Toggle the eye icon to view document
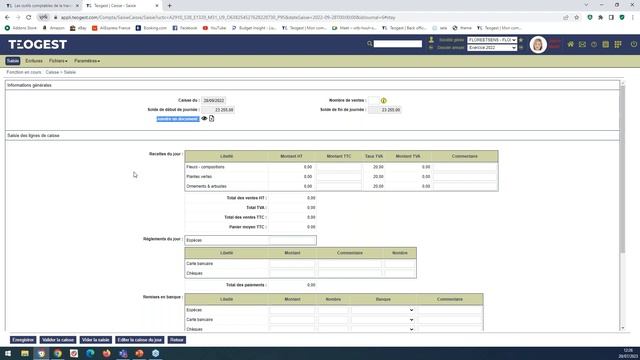This screenshot has width=640, height=360. coord(204,118)
